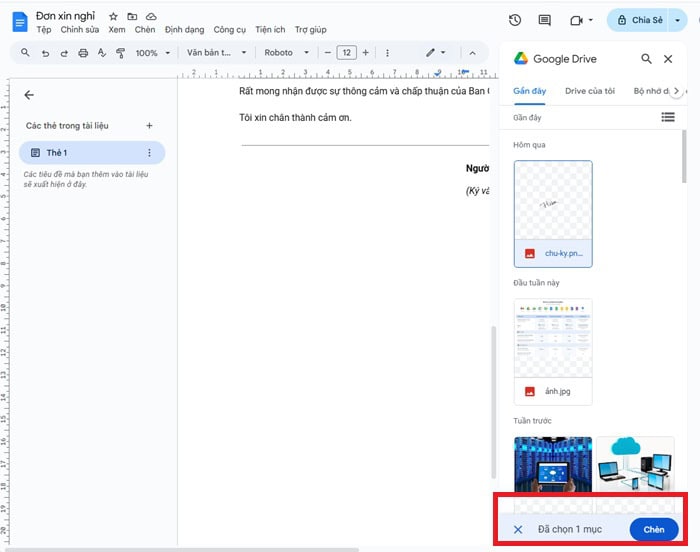The image size is (700, 552).
Task: Open version history clock icon
Action: tap(515, 20)
